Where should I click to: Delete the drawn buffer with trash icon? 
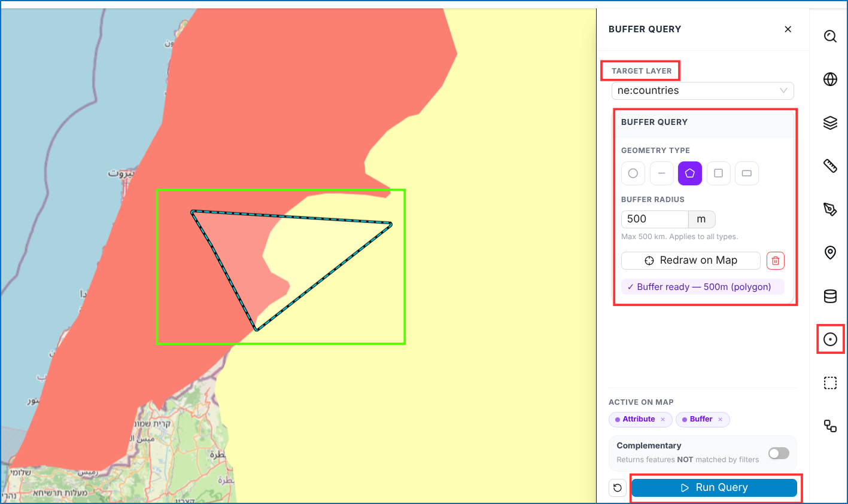(x=776, y=261)
